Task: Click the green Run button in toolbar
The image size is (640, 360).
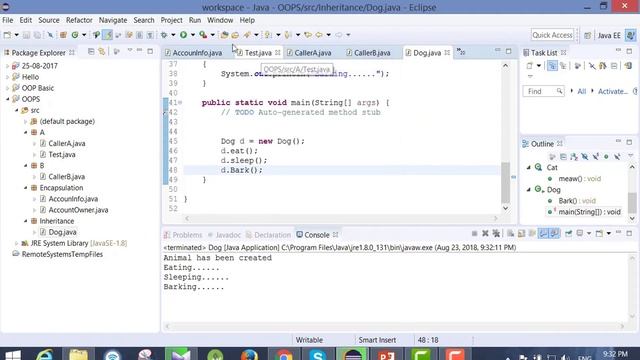Action: coord(183,35)
